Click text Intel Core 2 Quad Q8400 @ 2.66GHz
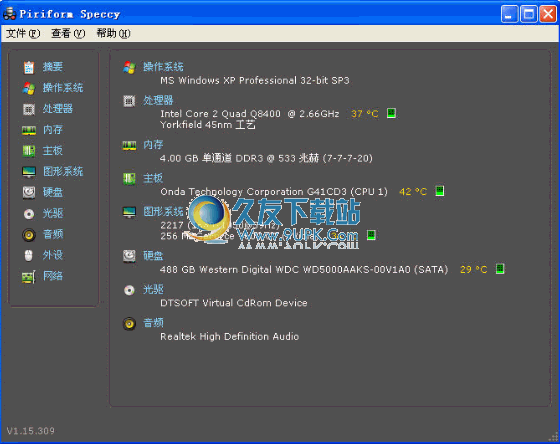 tap(250, 114)
